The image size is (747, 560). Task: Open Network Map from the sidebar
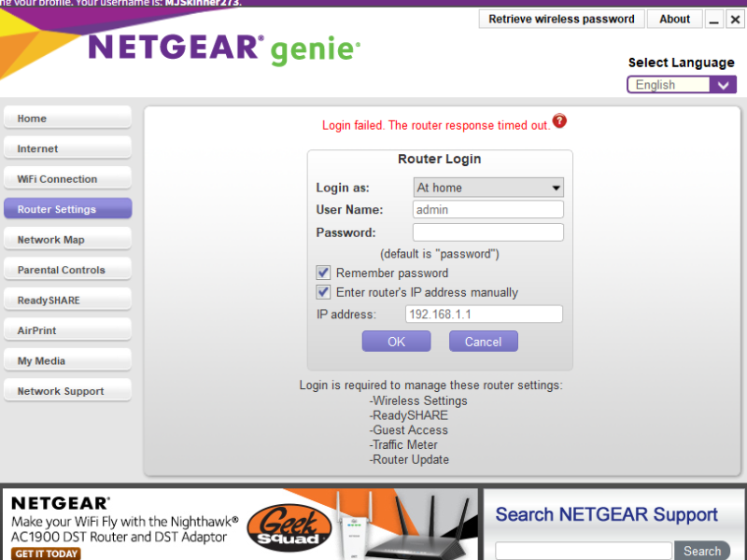[67, 240]
